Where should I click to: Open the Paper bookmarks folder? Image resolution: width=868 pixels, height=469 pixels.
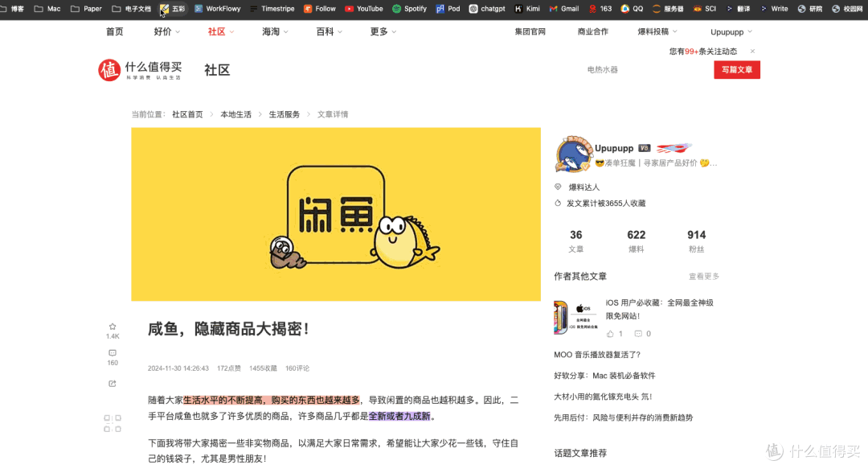click(86, 9)
